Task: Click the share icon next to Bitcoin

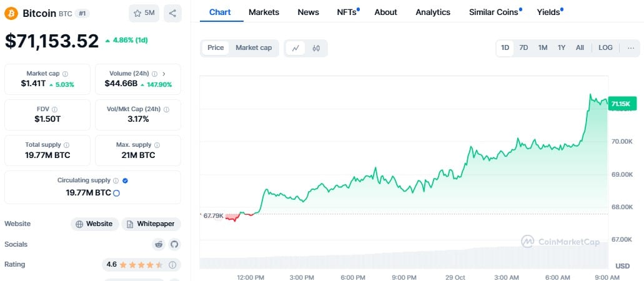Action: pyautogui.click(x=172, y=13)
